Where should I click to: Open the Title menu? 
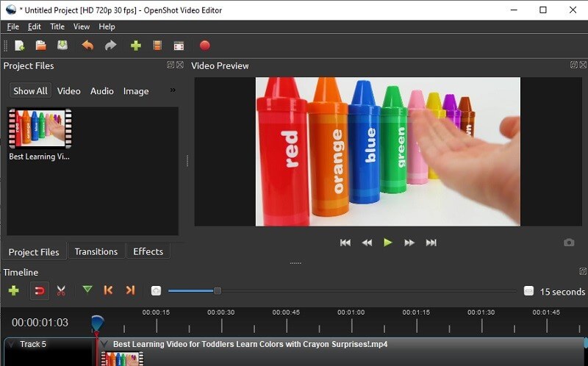(x=57, y=26)
